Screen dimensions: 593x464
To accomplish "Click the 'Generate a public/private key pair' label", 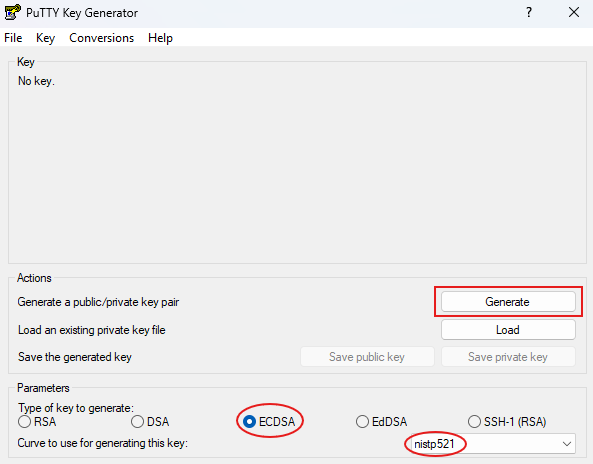I will [x=98, y=302].
